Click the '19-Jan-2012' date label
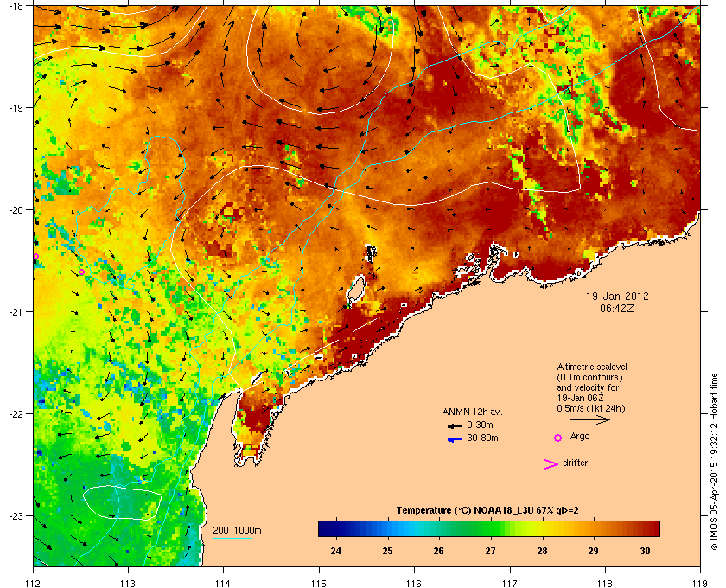Image resolution: width=726 pixels, height=588 pixels. pyautogui.click(x=617, y=296)
